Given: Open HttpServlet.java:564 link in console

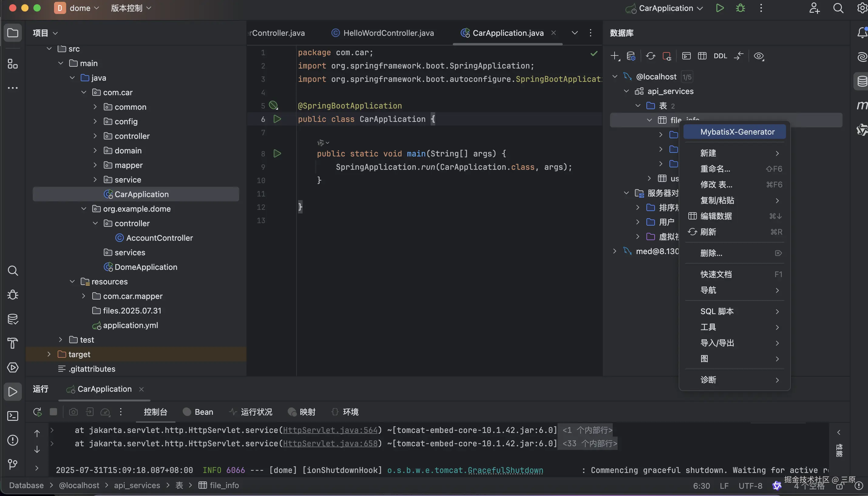Looking at the screenshot, I should click(330, 430).
